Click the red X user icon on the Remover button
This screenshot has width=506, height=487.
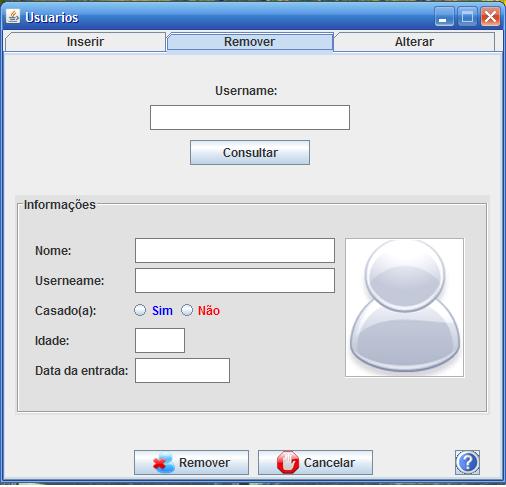(164, 463)
